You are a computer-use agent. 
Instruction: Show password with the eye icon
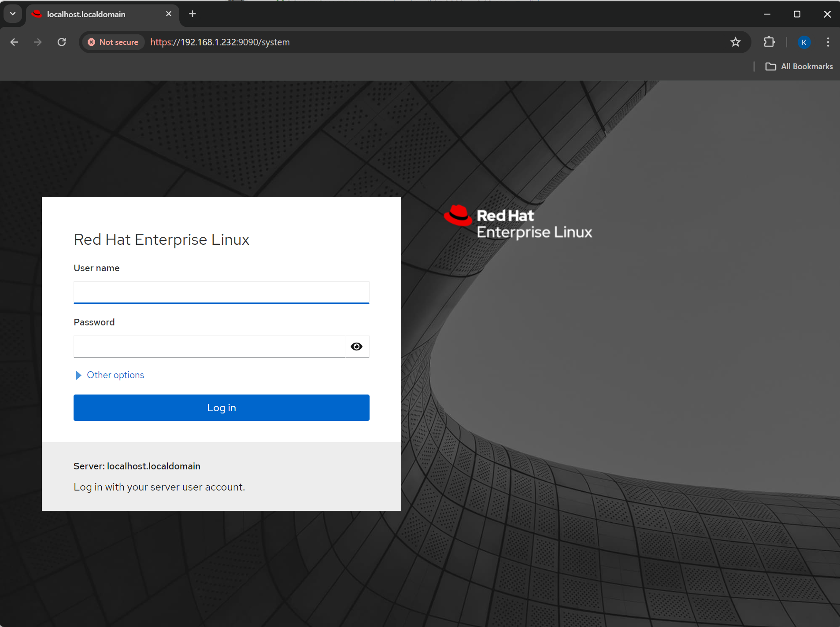(357, 347)
